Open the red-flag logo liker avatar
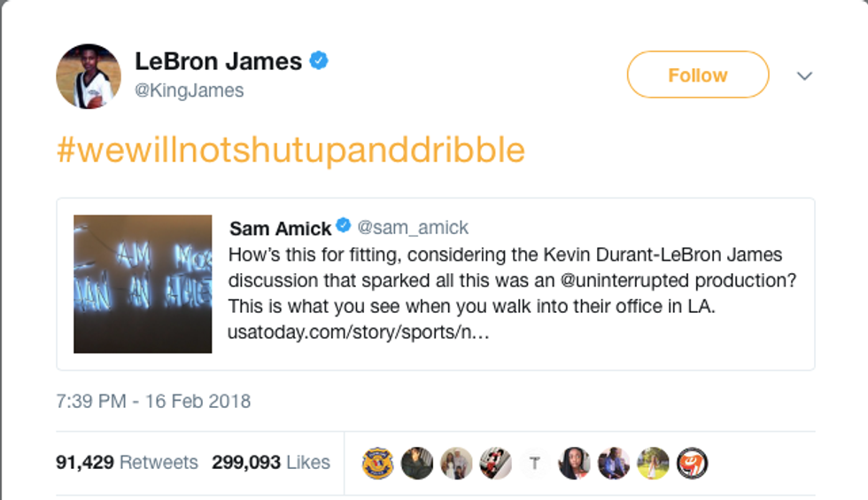The height and width of the screenshot is (500, 868). pyautogui.click(x=692, y=463)
